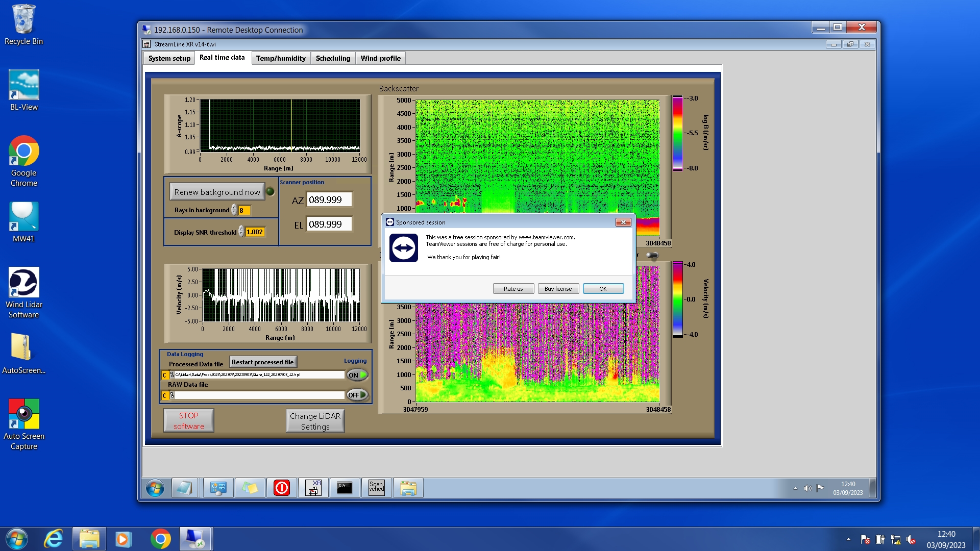The image size is (980, 551).
Task: Open the Temp/humidity tab
Action: tap(280, 58)
